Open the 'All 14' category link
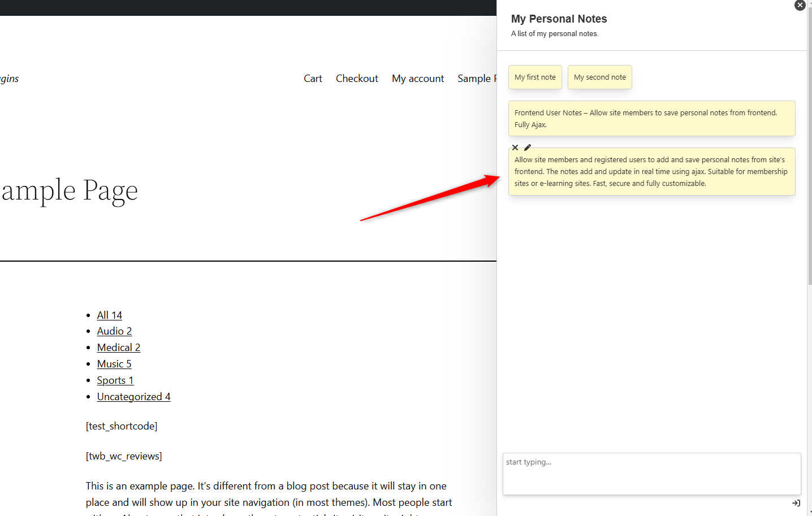 (x=110, y=315)
